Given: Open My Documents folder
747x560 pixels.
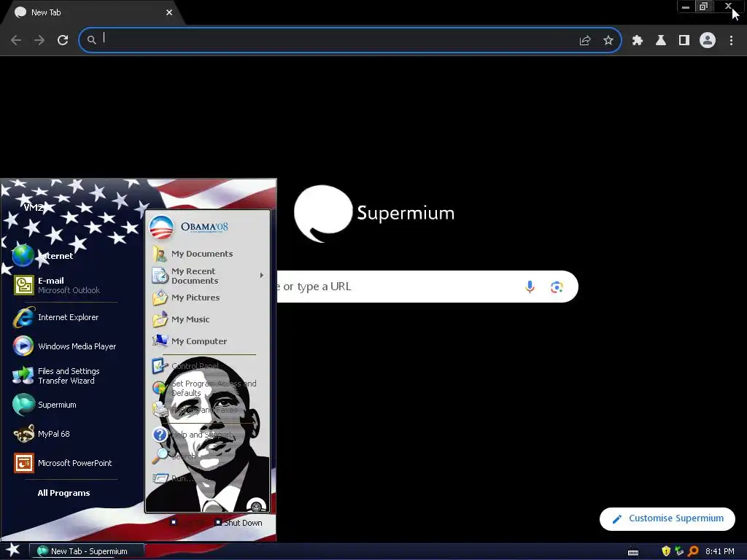Looking at the screenshot, I should (193, 254).
